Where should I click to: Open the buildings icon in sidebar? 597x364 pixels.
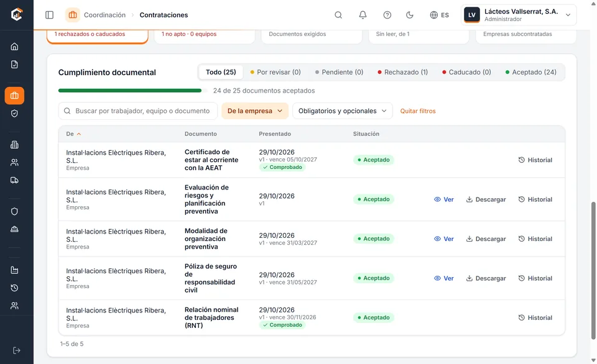coord(14,145)
